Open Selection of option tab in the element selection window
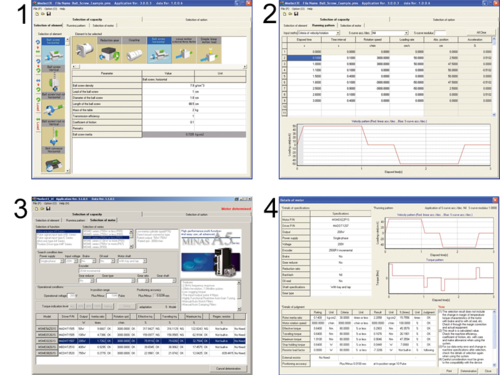The height and width of the screenshot is (375, 500). (196, 20)
